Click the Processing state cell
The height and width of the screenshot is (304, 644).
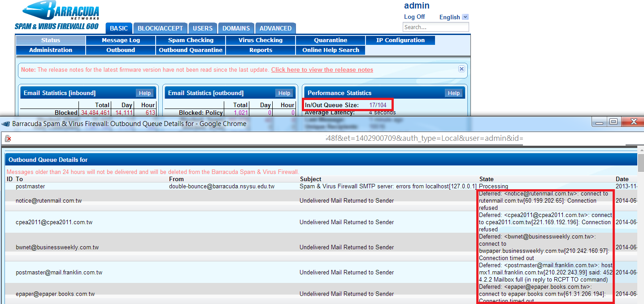pos(493,186)
